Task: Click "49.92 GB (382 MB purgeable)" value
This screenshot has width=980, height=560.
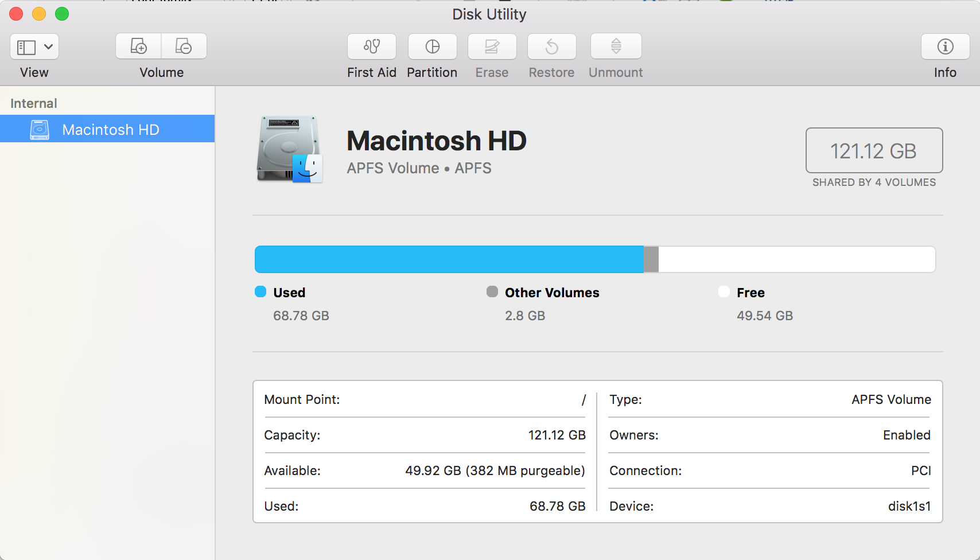Action: coord(495,470)
